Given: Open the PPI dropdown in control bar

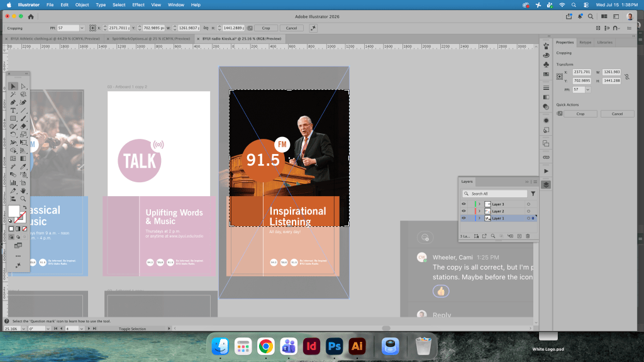Looking at the screenshot, I should click(x=82, y=28).
